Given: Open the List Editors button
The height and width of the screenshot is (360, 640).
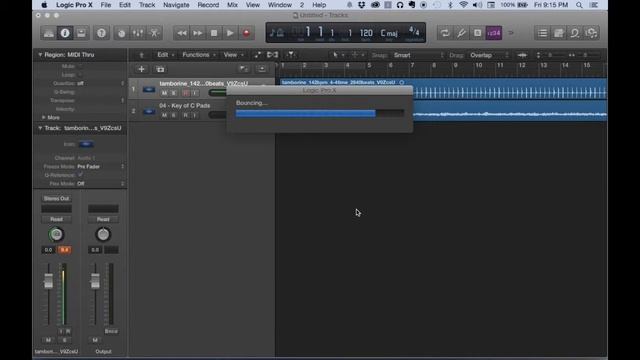Looking at the screenshot, I should pyautogui.click(x=542, y=33).
